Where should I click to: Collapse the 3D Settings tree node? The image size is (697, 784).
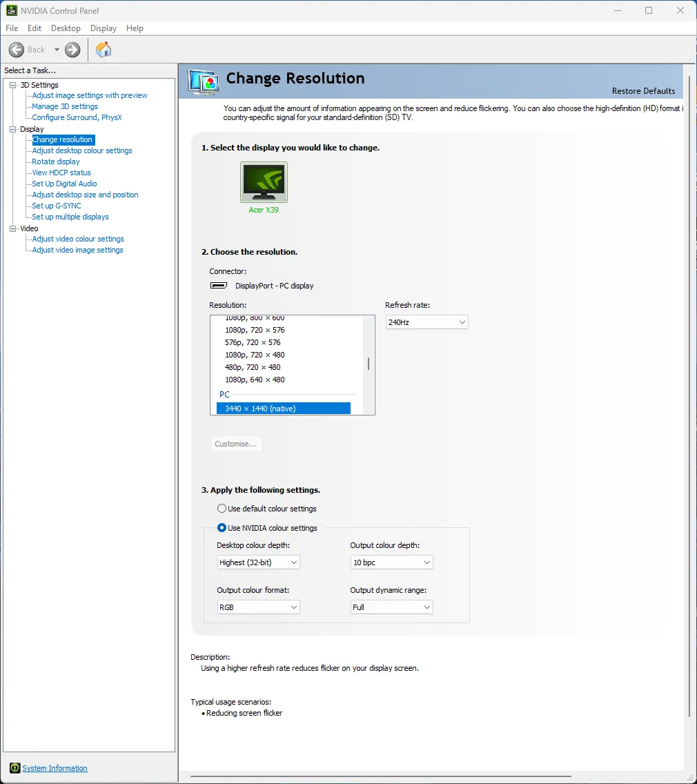12,85
